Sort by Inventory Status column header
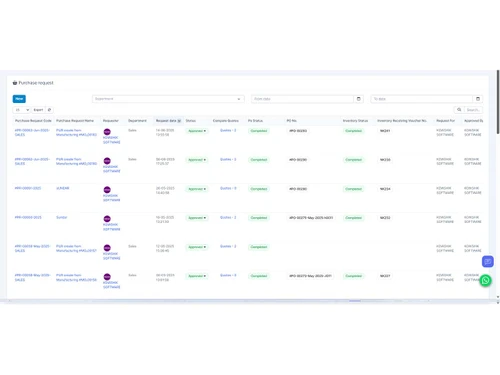 (355, 121)
